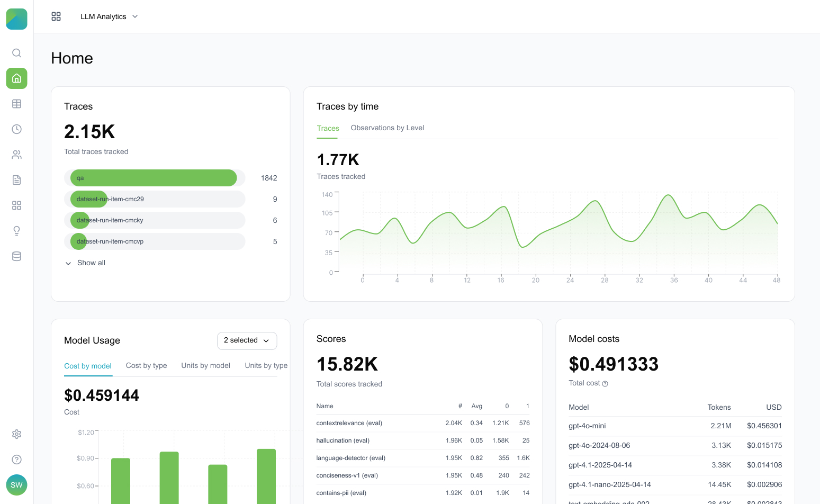This screenshot has width=820, height=504.
Task: Switch to the Observations by Level tab
Action: click(x=387, y=128)
